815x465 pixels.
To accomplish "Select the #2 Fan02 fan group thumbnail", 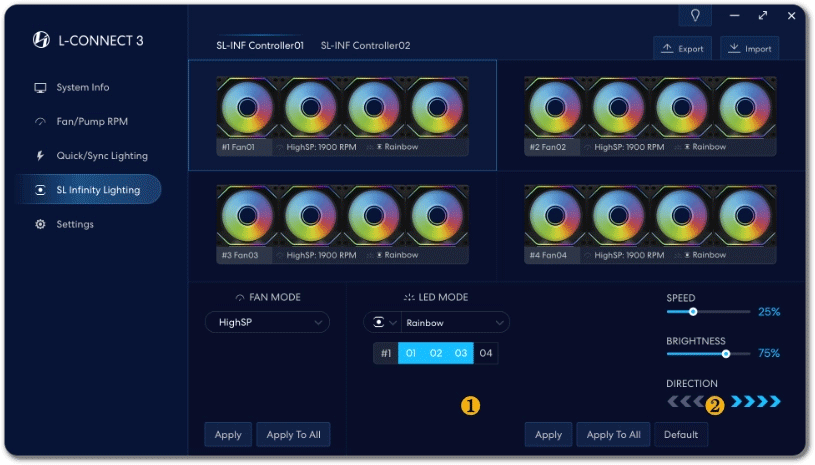I will click(x=650, y=116).
